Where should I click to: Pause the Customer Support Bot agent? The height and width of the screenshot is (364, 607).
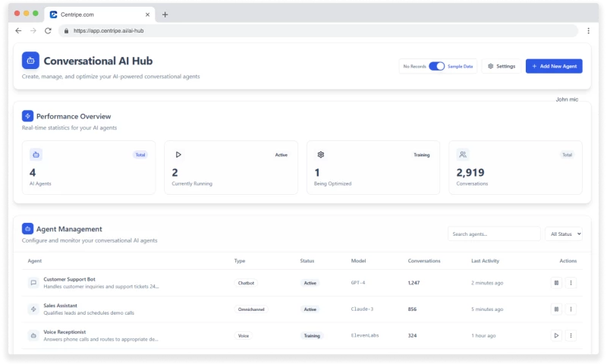(x=556, y=283)
